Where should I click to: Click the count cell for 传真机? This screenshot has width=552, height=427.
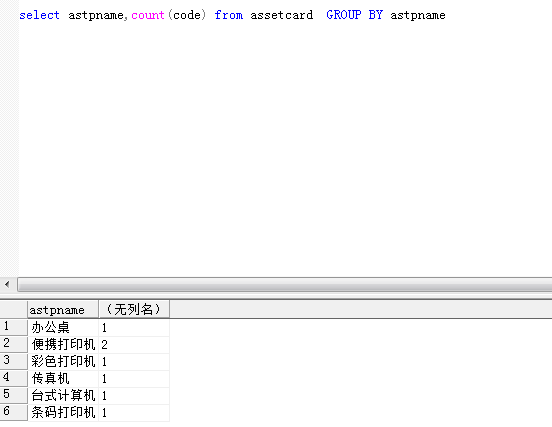pyautogui.click(x=134, y=378)
